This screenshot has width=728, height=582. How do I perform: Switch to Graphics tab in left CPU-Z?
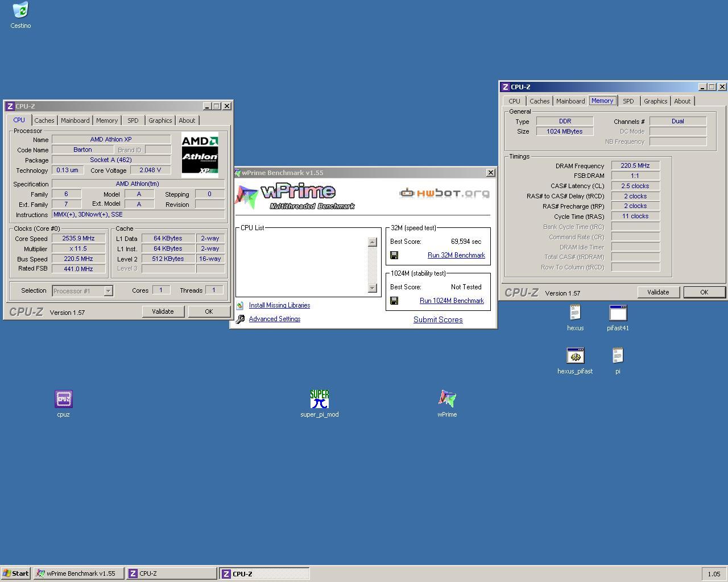tap(160, 120)
